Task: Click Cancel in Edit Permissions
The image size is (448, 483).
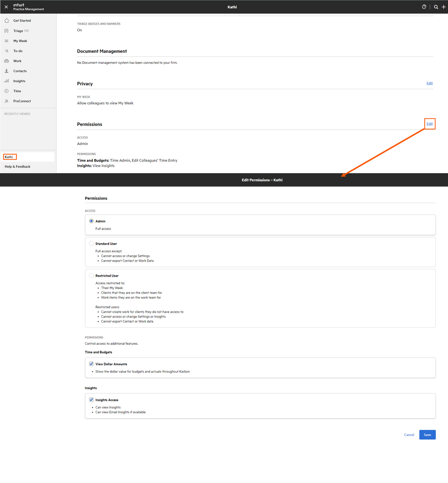Action: point(409,435)
